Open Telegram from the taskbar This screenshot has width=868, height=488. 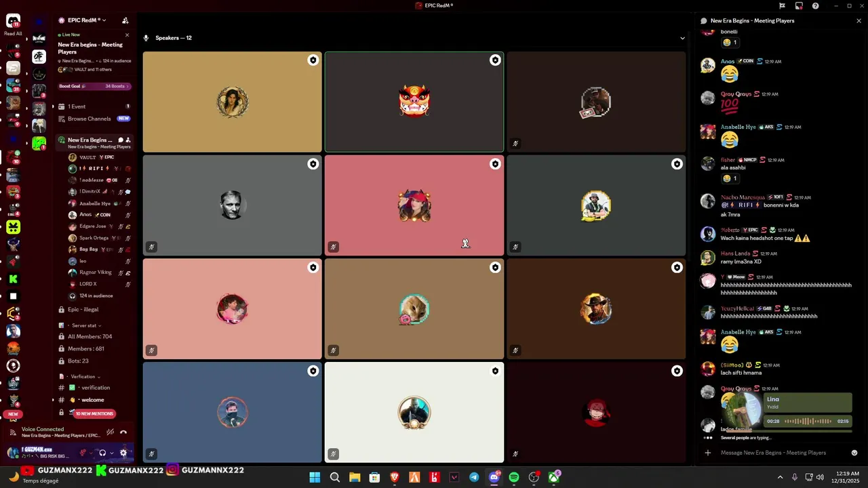[474, 477]
